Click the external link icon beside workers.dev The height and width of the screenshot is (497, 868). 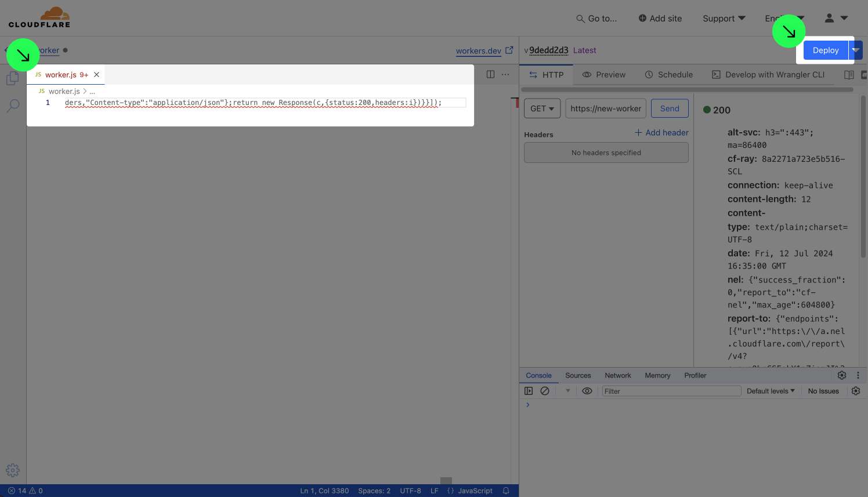tap(509, 50)
